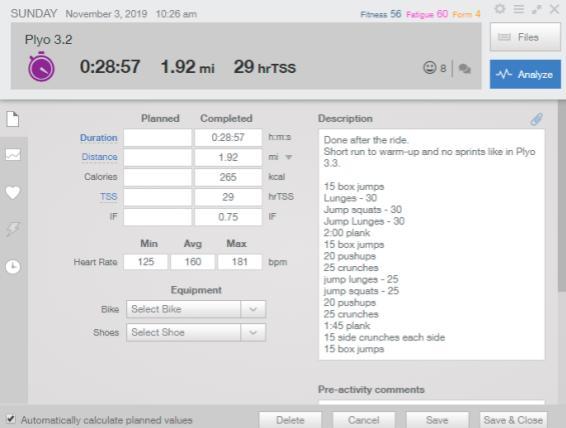Click the planned Duration field
The width and height of the screenshot is (566, 428).
157,137
